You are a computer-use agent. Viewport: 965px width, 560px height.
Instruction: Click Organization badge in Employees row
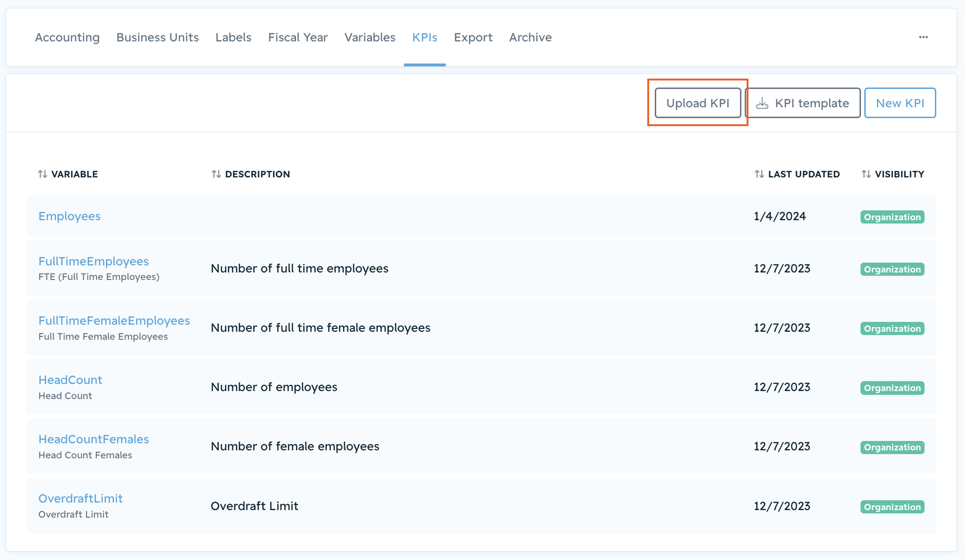(x=893, y=217)
